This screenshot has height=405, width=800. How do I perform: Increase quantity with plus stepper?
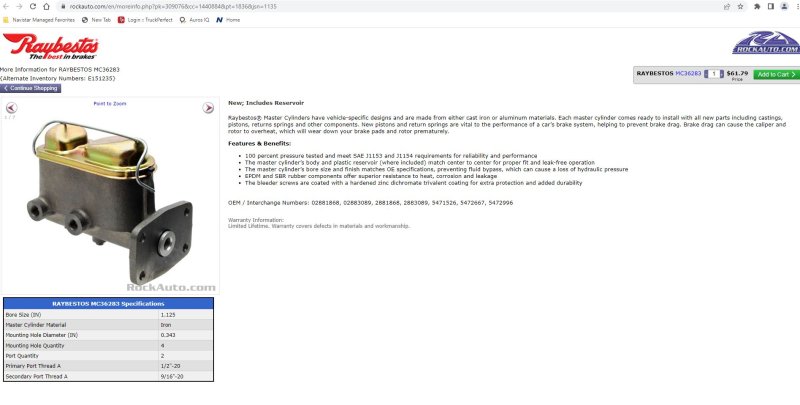[x=721, y=74]
